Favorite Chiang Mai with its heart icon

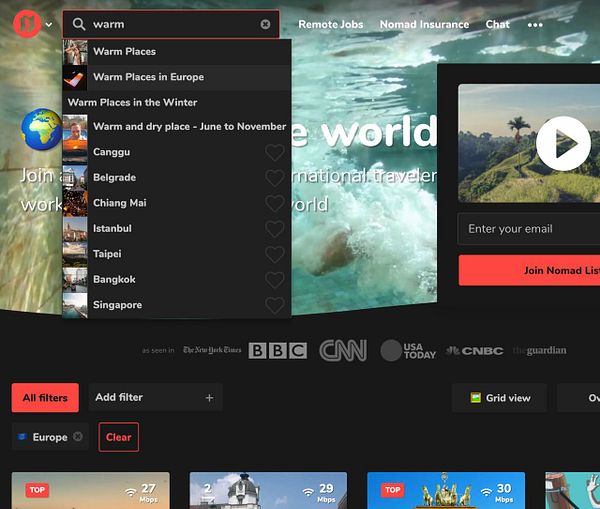tap(275, 204)
